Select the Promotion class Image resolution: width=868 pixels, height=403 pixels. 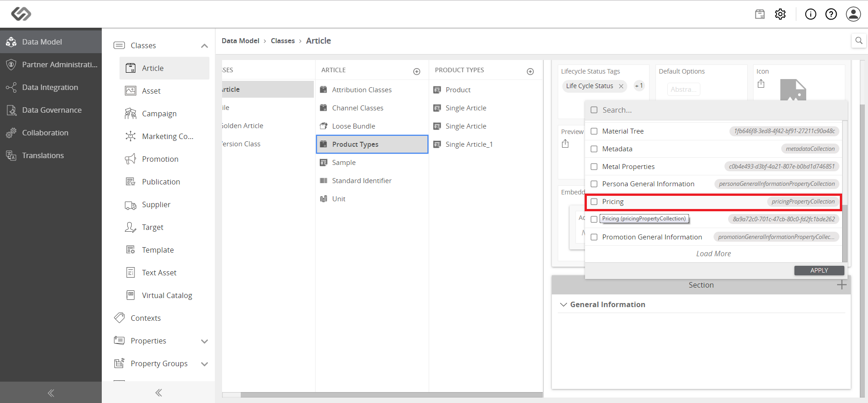(164, 159)
